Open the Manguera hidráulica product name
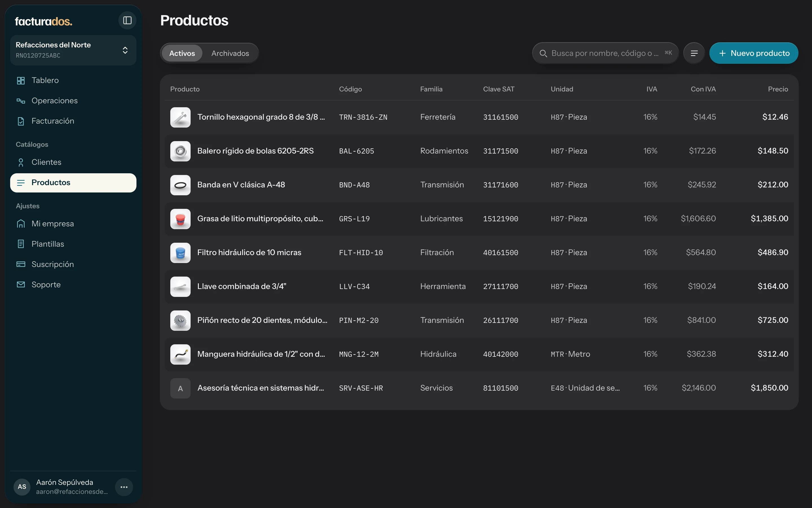 point(261,354)
